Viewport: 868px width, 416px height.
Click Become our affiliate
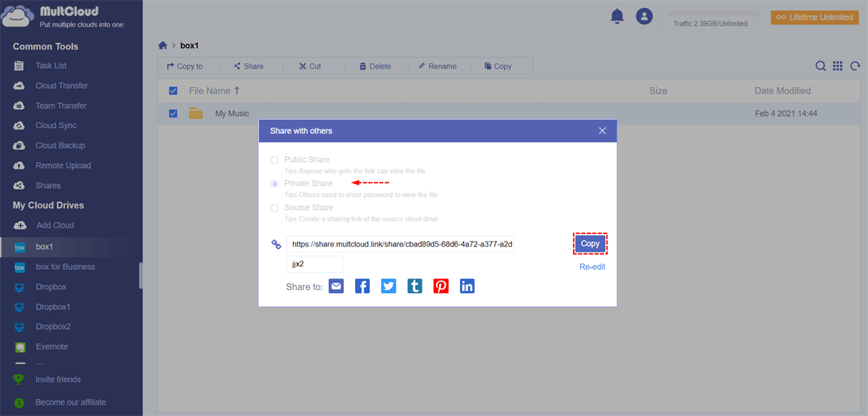(x=71, y=402)
